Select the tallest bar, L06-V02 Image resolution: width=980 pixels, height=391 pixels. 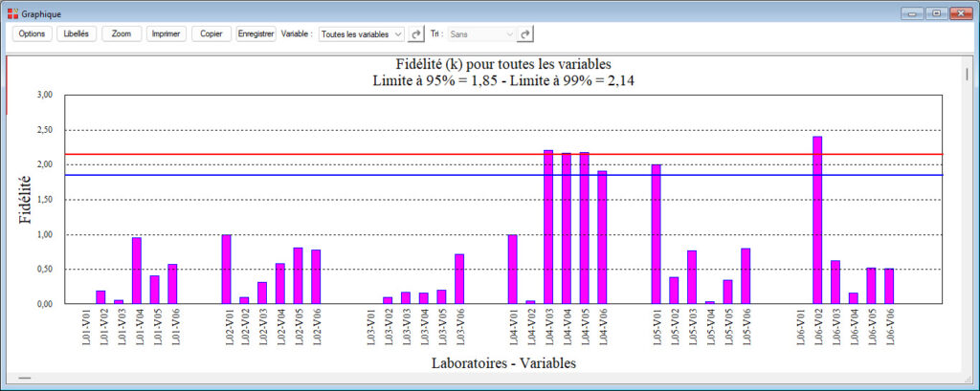pyautogui.click(x=817, y=220)
